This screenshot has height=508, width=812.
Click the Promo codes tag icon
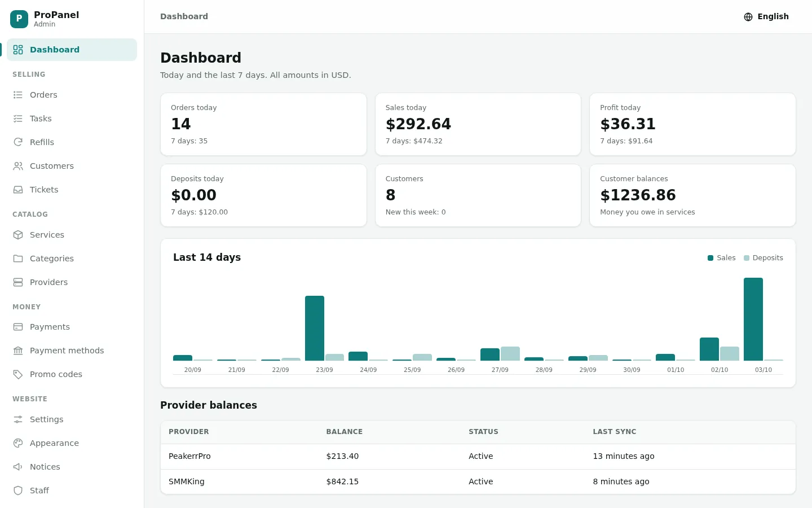[x=18, y=374]
